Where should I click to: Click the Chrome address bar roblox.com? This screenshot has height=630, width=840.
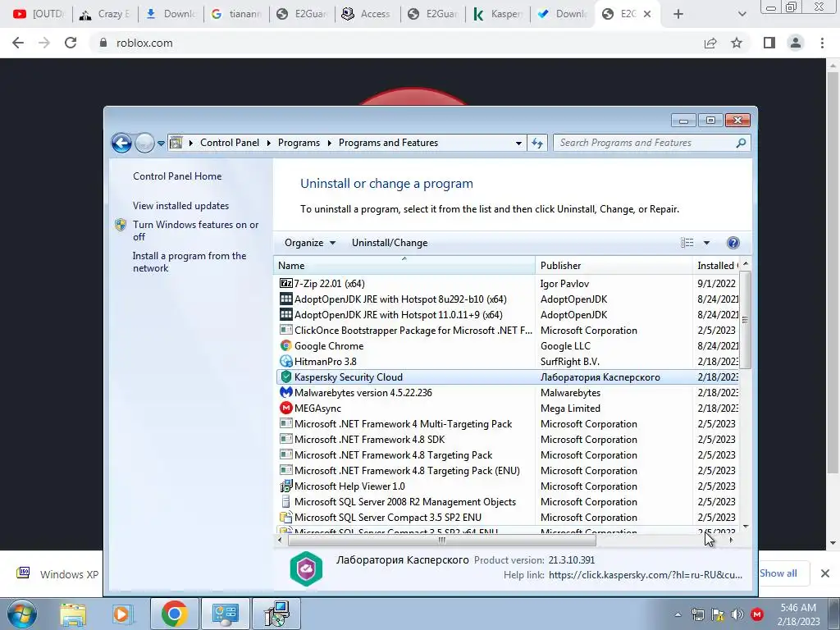[x=144, y=43]
